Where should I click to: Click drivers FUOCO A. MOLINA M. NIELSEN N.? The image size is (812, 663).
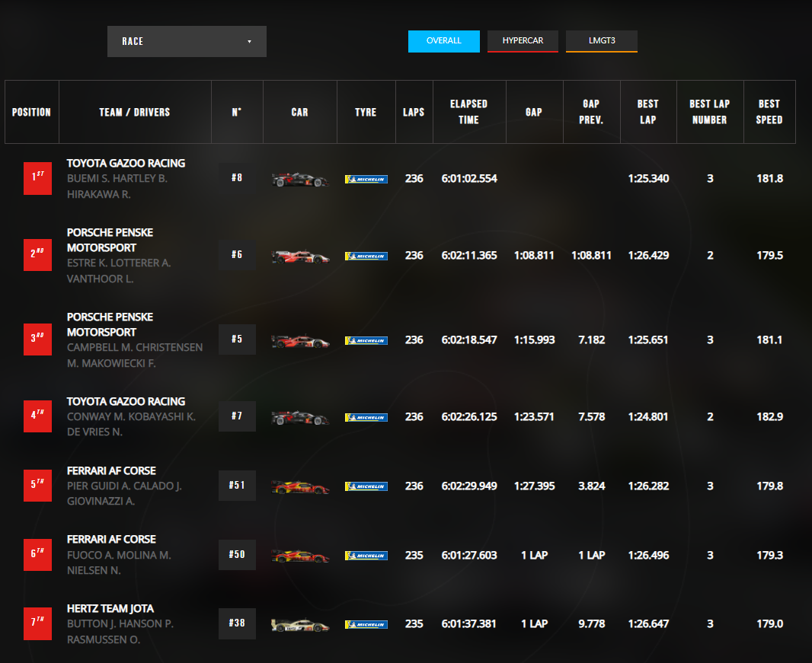(x=119, y=563)
